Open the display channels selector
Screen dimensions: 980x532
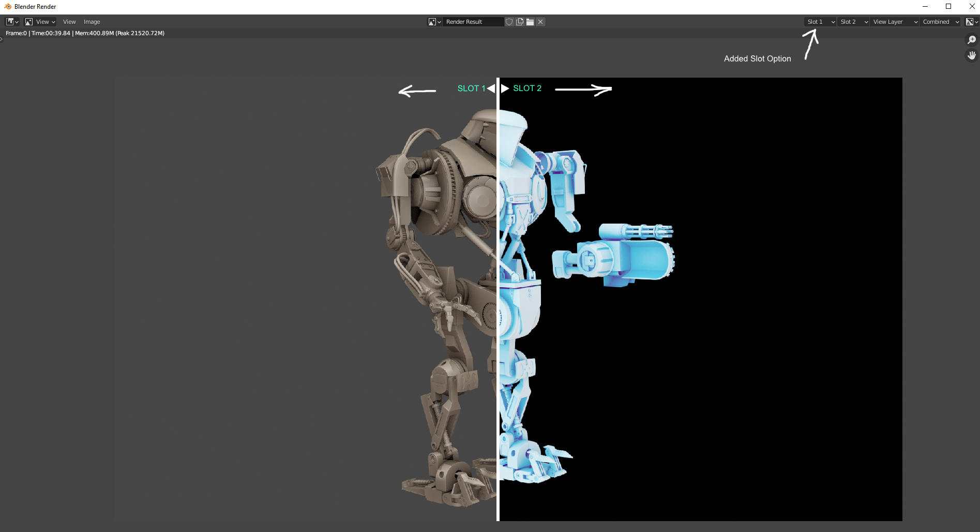point(972,22)
